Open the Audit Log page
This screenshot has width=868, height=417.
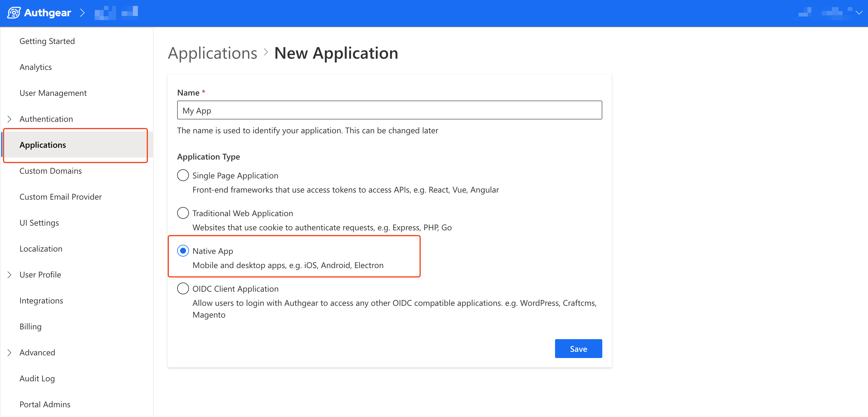point(37,378)
